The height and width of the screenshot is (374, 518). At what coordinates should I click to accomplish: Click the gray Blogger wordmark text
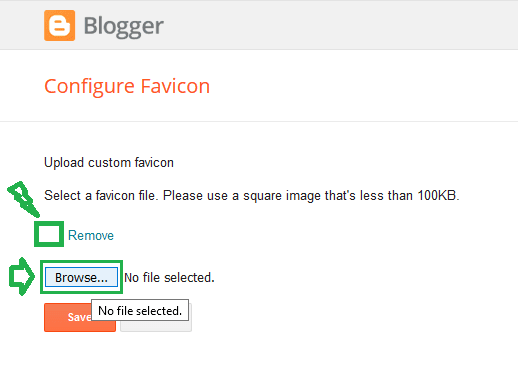click(x=123, y=27)
